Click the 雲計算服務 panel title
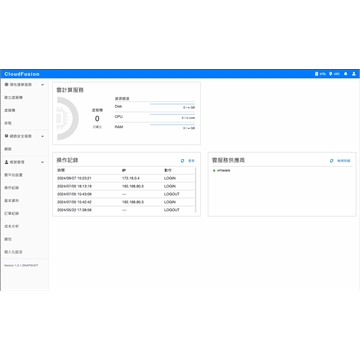The image size is (360, 360). click(70, 90)
